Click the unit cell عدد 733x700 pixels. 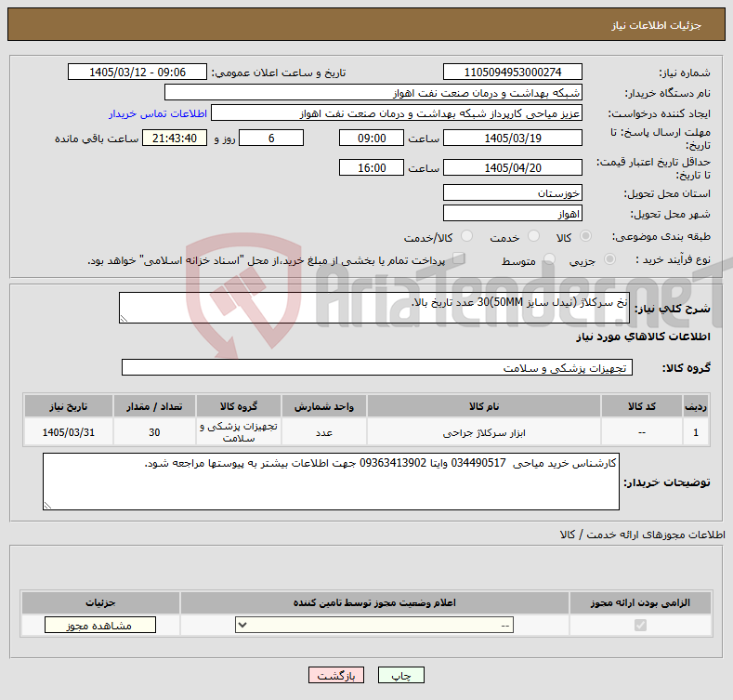[x=323, y=432]
